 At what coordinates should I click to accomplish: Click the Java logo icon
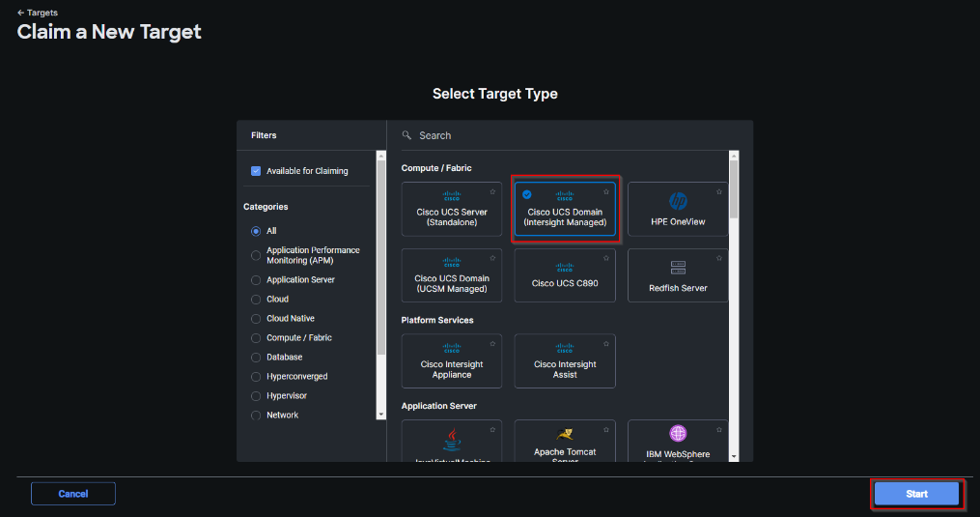(x=452, y=440)
